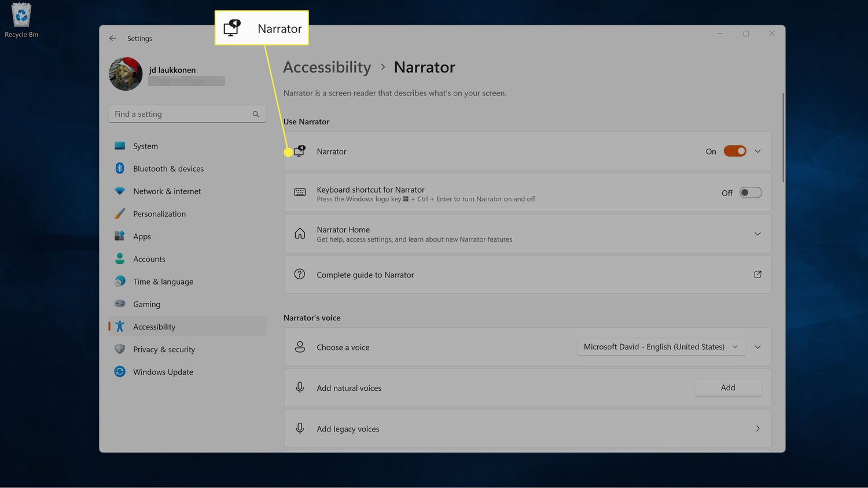Enable the Keyboard shortcut for Narrator toggle

click(x=751, y=193)
